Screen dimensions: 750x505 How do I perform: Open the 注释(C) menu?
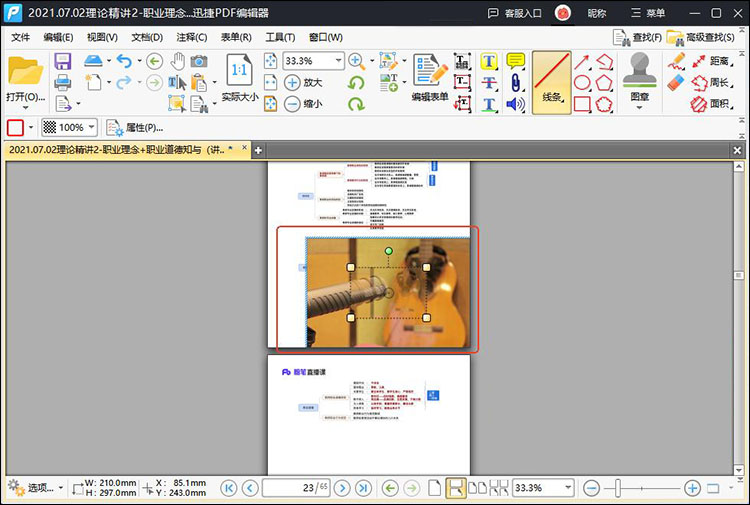tap(191, 37)
